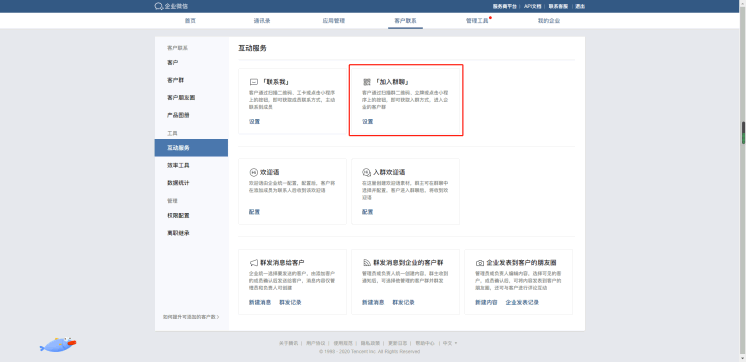Open the 应用管理 tab

tap(334, 21)
